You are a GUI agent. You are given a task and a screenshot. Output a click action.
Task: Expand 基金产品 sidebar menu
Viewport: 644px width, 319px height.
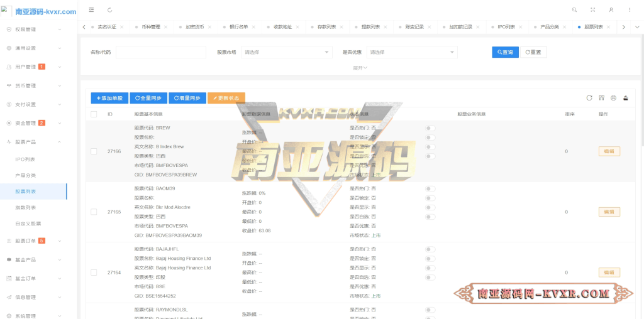point(33,259)
